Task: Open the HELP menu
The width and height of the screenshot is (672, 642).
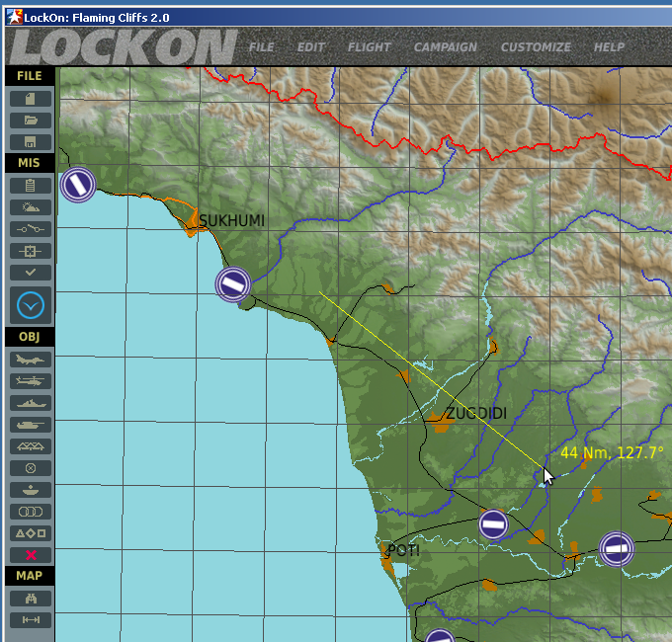Action: click(609, 47)
